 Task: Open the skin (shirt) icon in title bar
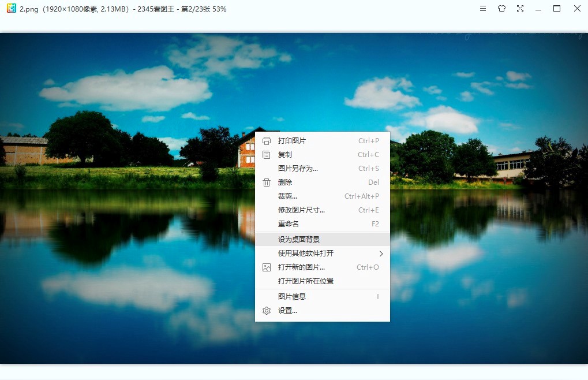(501, 8)
